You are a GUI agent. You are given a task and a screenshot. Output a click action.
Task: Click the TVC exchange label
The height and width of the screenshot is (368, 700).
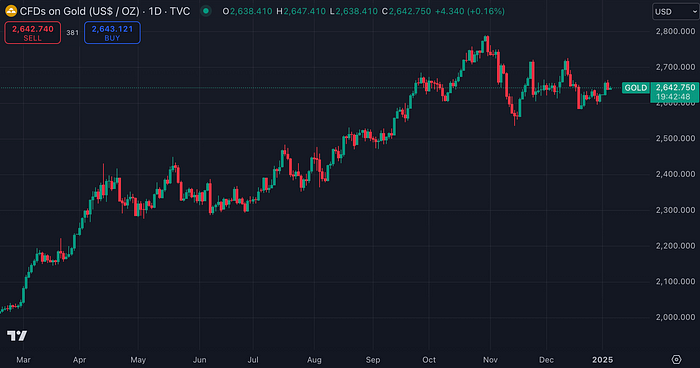[x=180, y=11]
